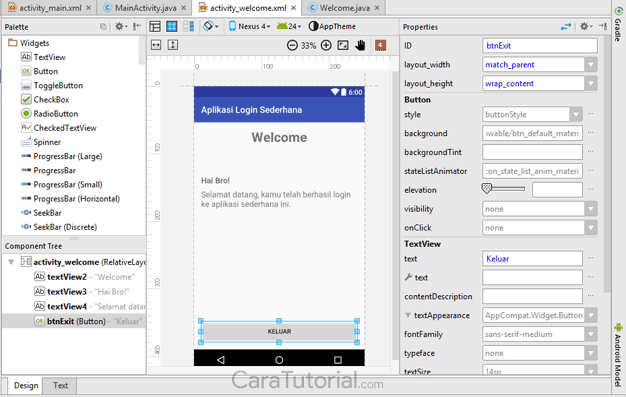Toggle layout_height expand vertically icon

(x=173, y=45)
